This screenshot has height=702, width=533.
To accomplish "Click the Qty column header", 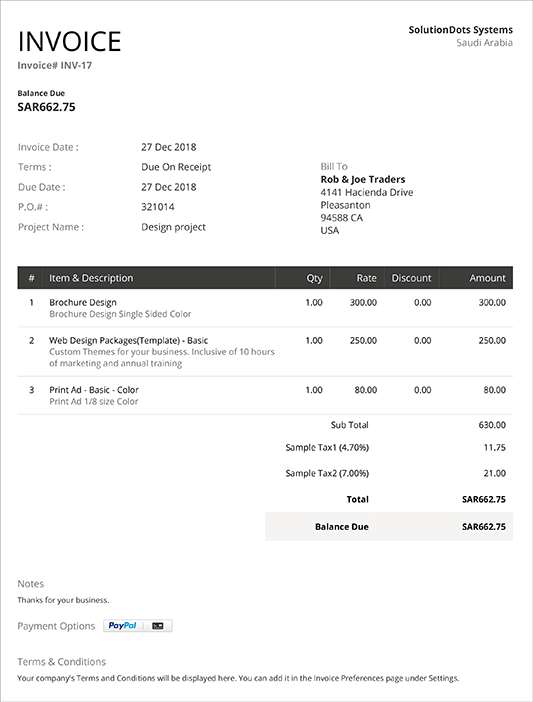I will click(x=314, y=278).
